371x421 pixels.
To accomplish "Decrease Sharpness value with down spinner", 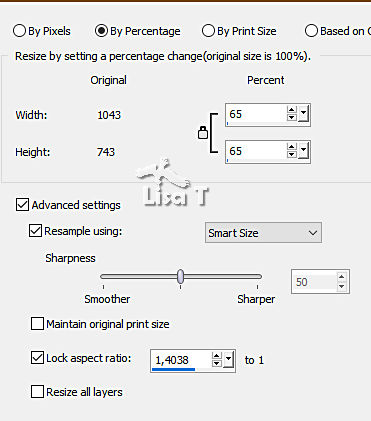I will click(x=341, y=286).
